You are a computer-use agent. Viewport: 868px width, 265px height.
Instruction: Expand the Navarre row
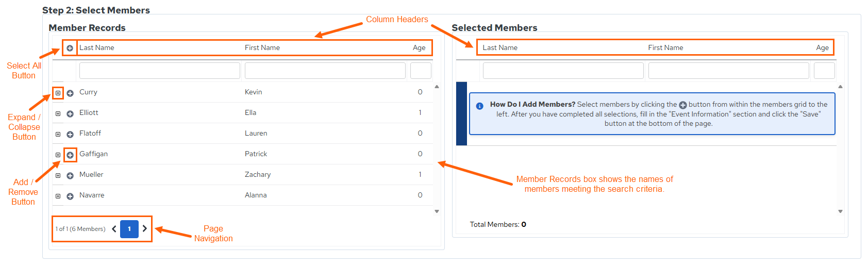click(58, 196)
